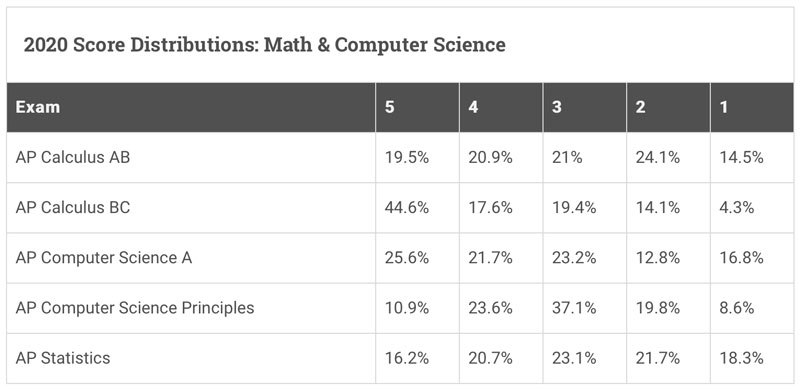Select the score 4 column header
Viewport: 800px width, 389px height.
(501, 107)
